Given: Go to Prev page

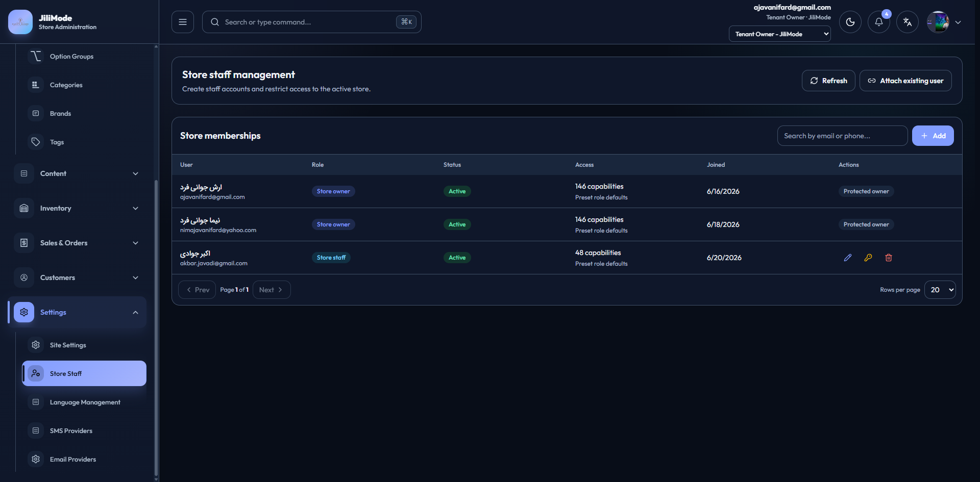Looking at the screenshot, I should point(197,290).
